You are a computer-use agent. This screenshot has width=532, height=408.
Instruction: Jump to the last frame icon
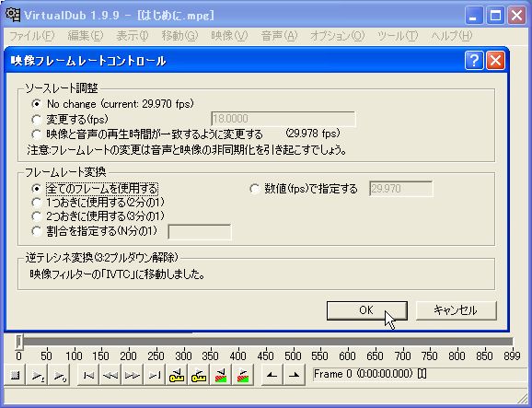(155, 375)
